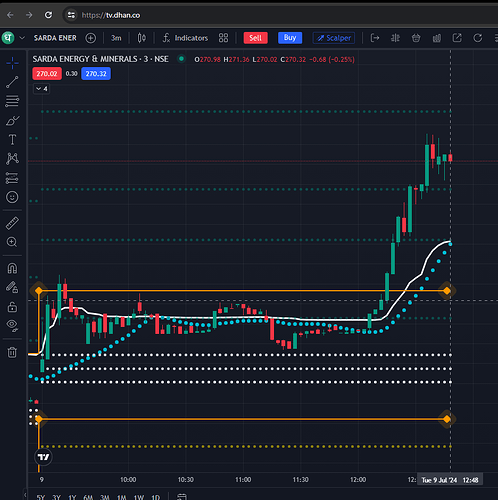Open symbol search for SARDA ENER
Viewport: 498px width, 500px height.
coord(55,38)
